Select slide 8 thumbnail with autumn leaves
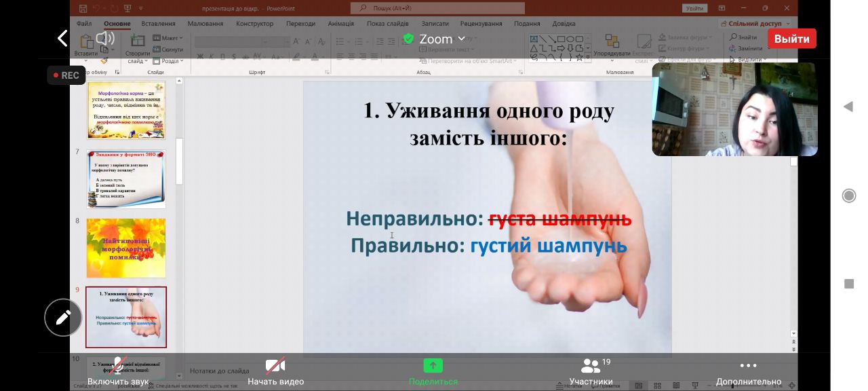 (126, 248)
